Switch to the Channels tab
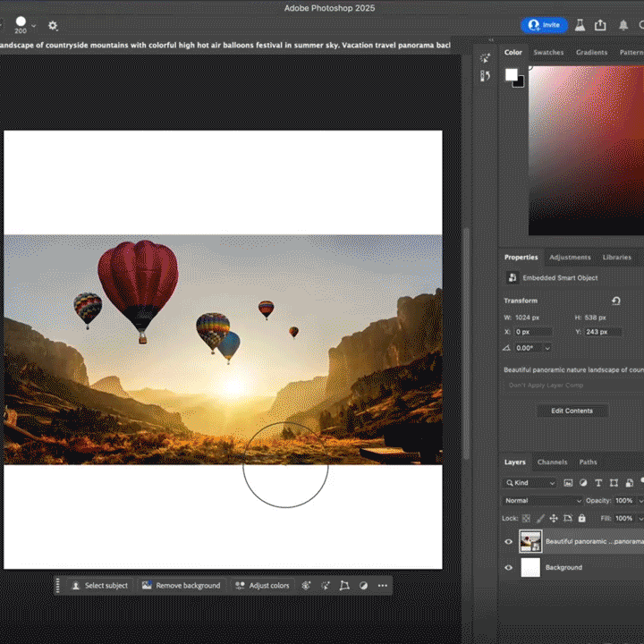 [x=552, y=462]
